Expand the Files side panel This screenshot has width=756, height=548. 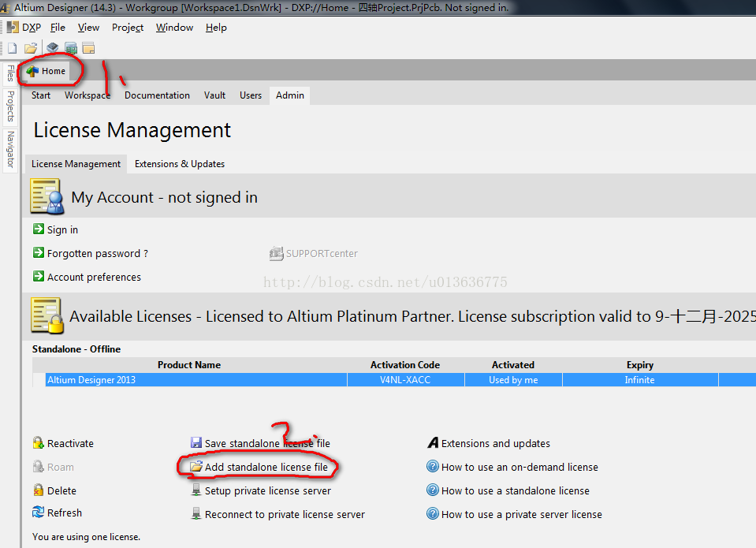coord(10,73)
